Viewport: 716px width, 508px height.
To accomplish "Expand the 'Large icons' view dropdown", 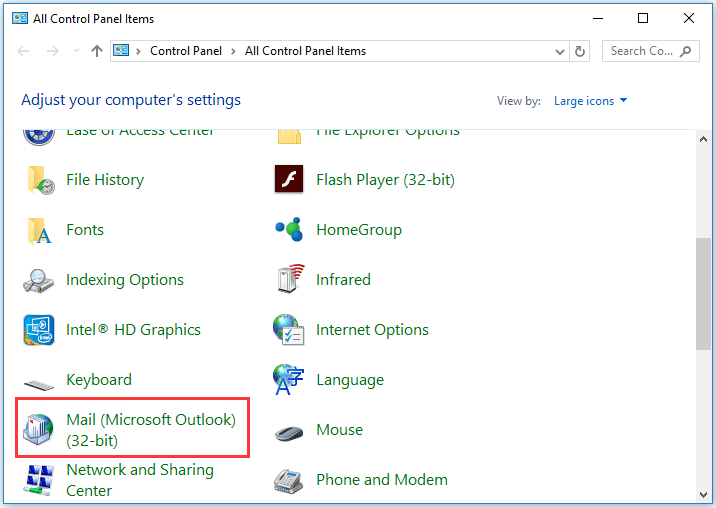I will pyautogui.click(x=590, y=101).
